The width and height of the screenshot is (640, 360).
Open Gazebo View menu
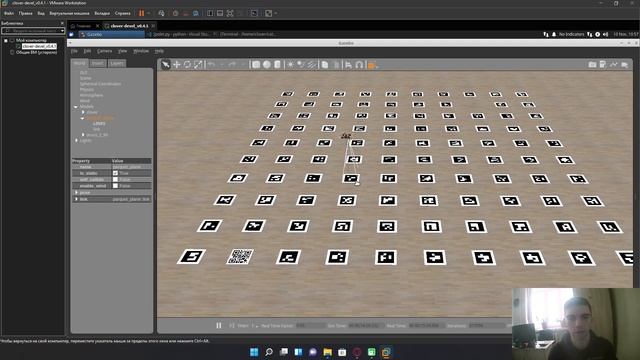122,51
